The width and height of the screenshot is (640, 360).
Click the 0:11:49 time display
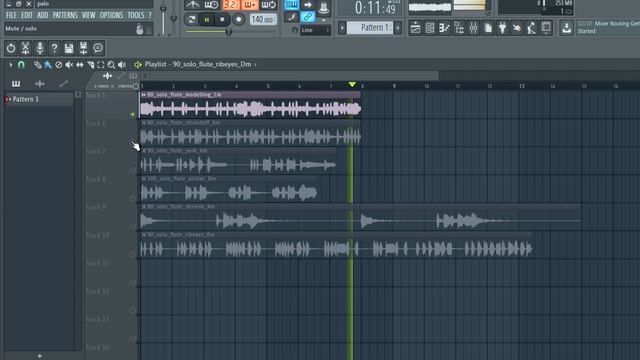(375, 8)
